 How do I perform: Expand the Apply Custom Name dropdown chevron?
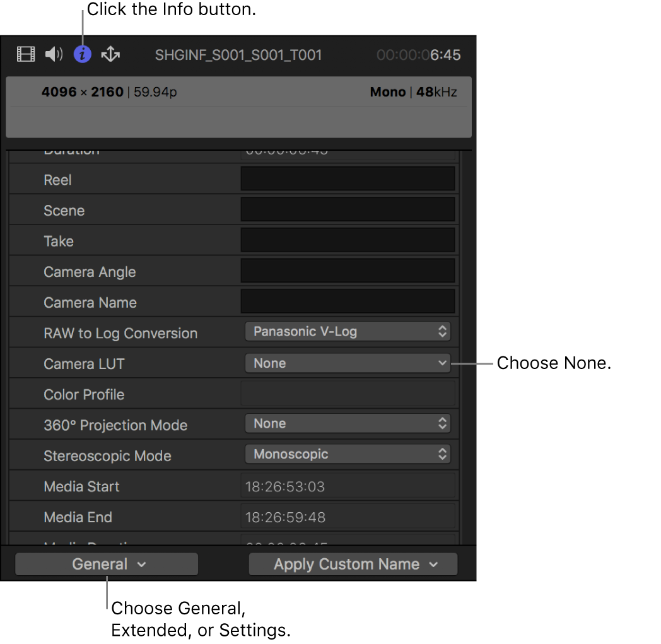[432, 564]
